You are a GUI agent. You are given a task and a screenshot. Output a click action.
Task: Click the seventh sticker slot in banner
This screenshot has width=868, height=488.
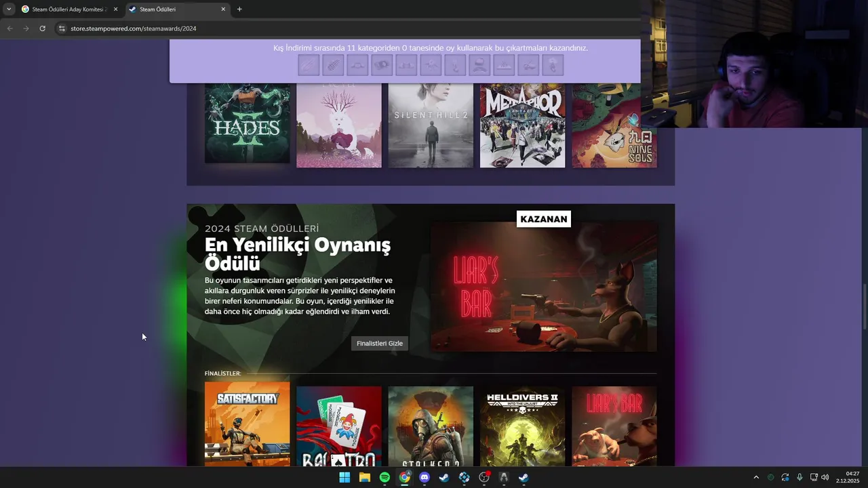pyautogui.click(x=455, y=65)
